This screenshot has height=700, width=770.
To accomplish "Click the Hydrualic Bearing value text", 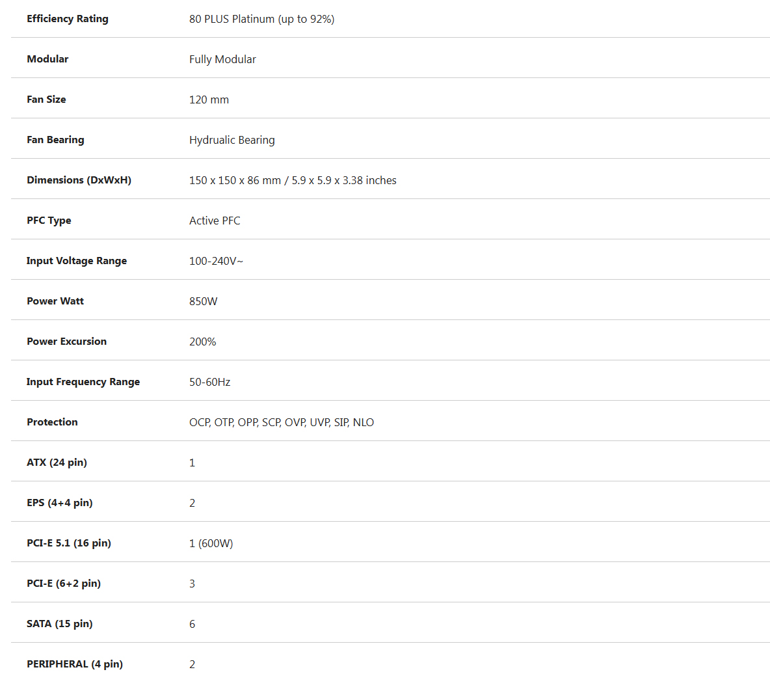I will pos(232,140).
